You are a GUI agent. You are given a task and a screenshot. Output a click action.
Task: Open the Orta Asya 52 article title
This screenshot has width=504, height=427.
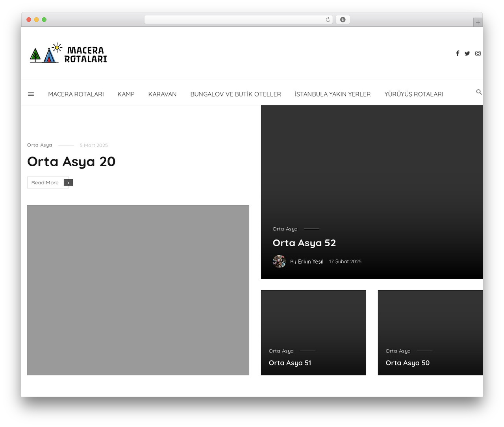coord(304,243)
